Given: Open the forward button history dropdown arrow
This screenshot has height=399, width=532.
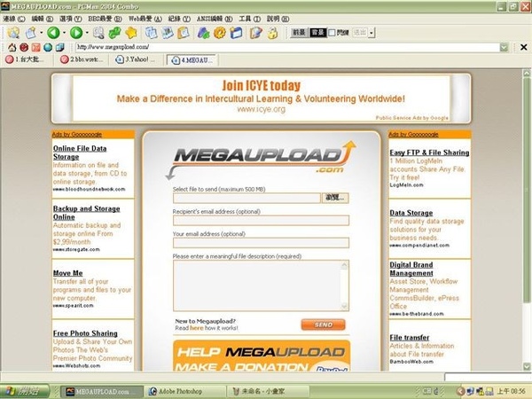Looking at the screenshot, I should (x=87, y=33).
